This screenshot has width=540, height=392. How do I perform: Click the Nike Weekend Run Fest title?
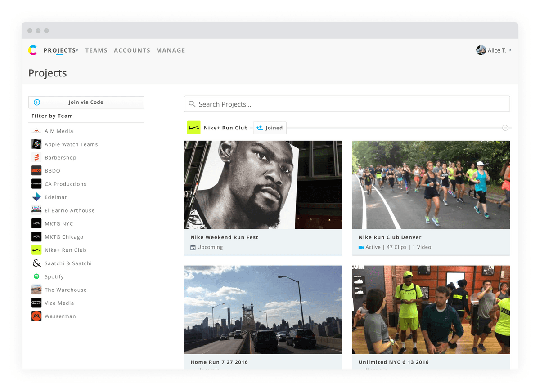point(224,237)
